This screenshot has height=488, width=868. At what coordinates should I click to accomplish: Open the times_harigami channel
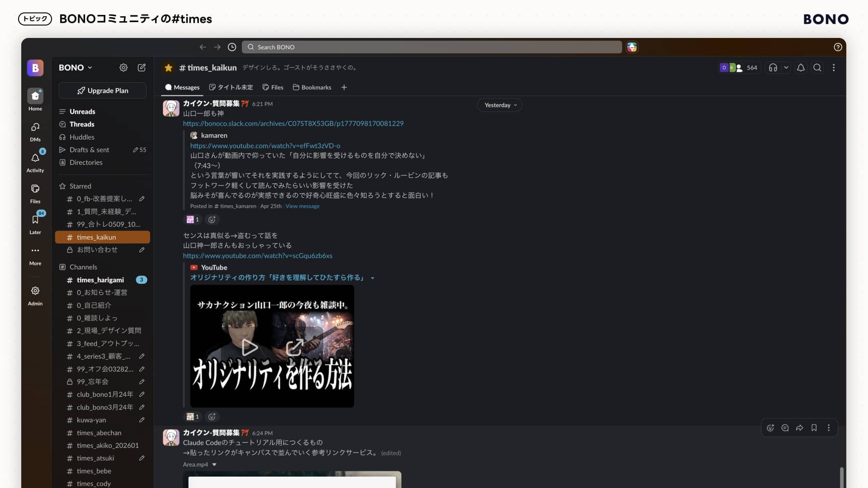(x=103, y=280)
